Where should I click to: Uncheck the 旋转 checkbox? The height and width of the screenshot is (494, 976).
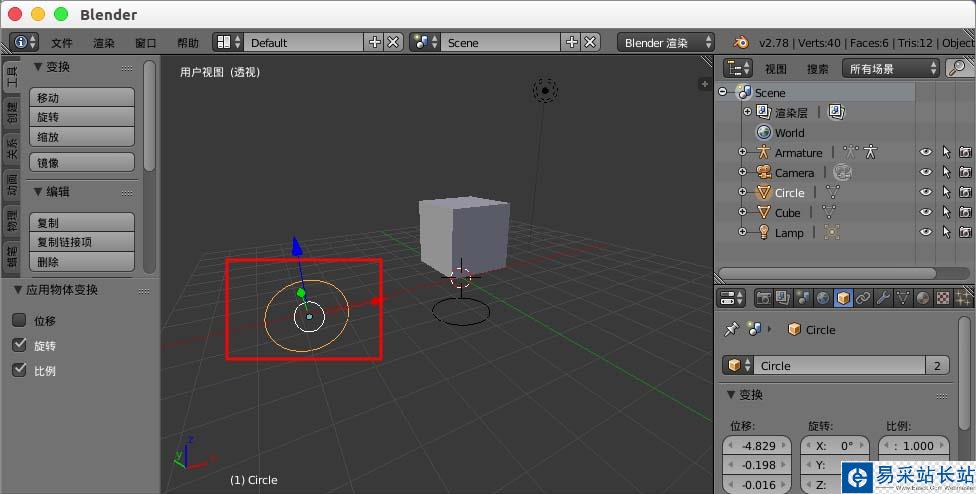tap(19, 345)
